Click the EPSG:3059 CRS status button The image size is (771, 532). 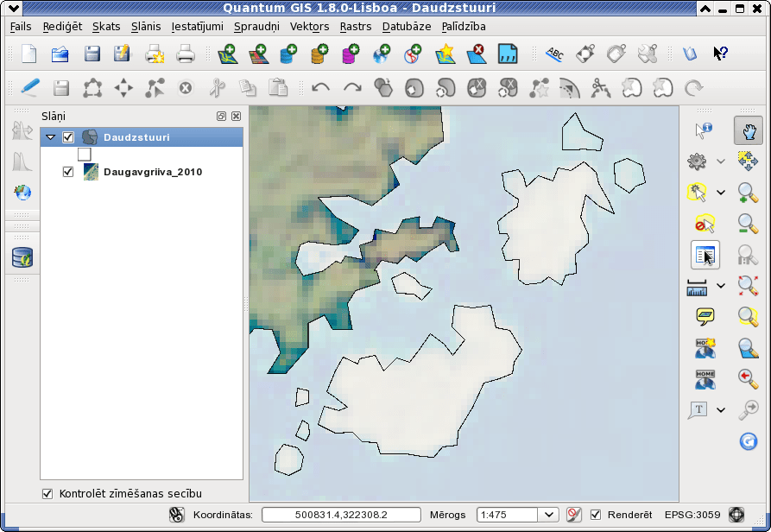[x=736, y=515]
